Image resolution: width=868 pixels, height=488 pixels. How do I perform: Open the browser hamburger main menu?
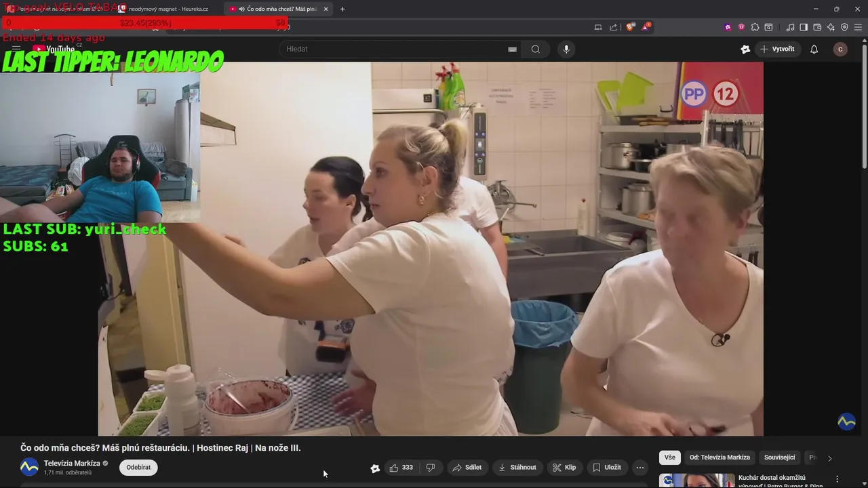(x=858, y=27)
